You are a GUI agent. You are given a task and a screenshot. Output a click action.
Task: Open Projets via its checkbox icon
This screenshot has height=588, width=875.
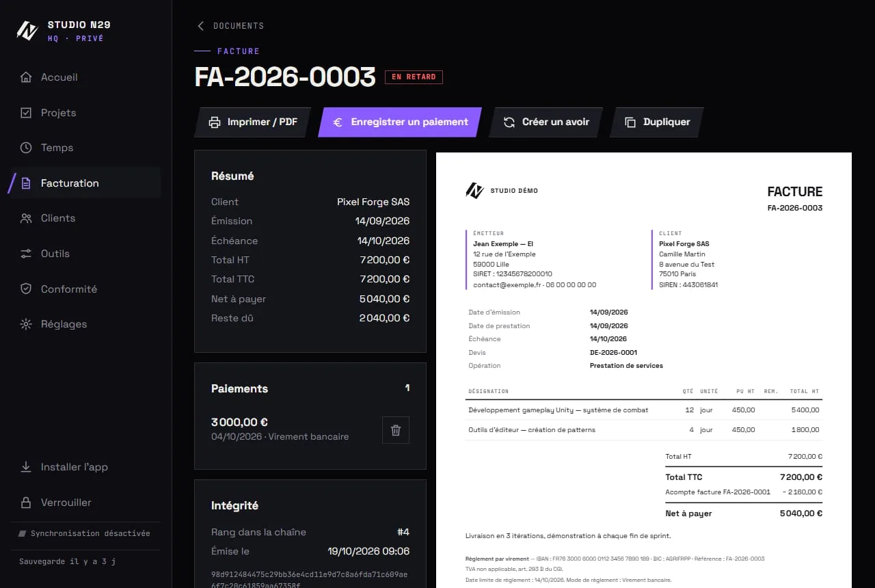[26, 113]
